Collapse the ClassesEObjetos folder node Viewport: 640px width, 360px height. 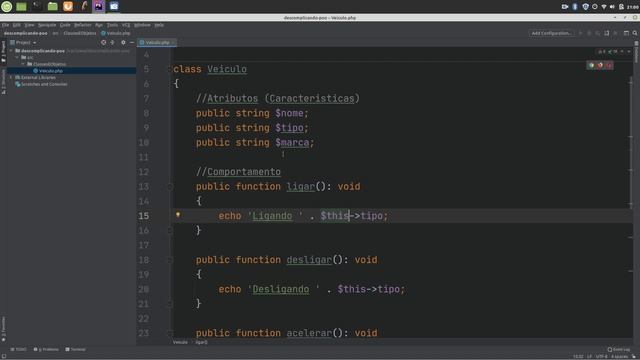click(x=23, y=64)
